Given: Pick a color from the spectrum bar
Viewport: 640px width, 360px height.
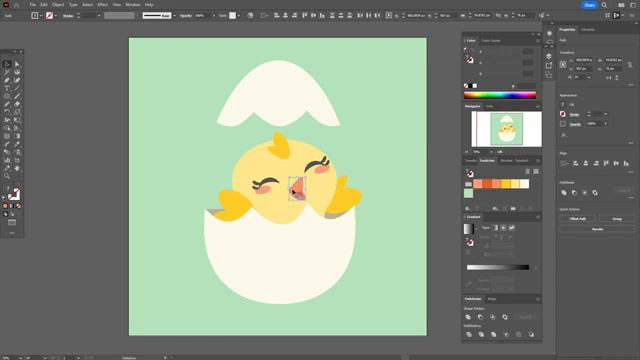Looking at the screenshot, I should point(500,95).
